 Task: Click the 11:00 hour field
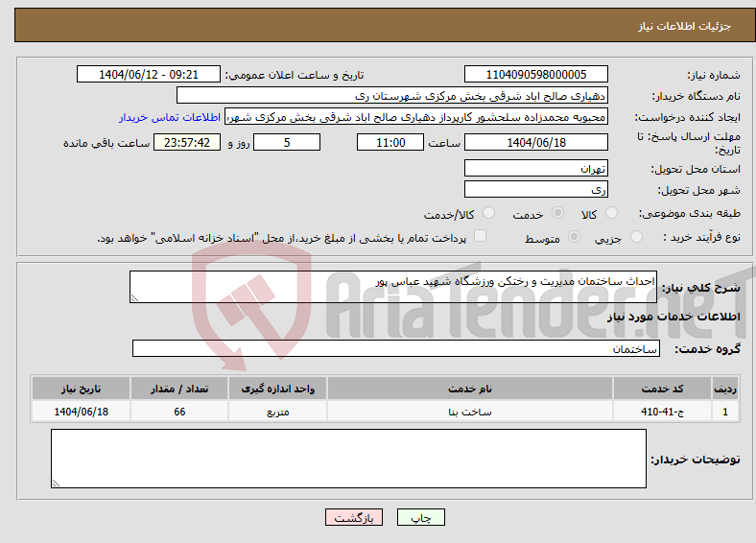(x=390, y=142)
